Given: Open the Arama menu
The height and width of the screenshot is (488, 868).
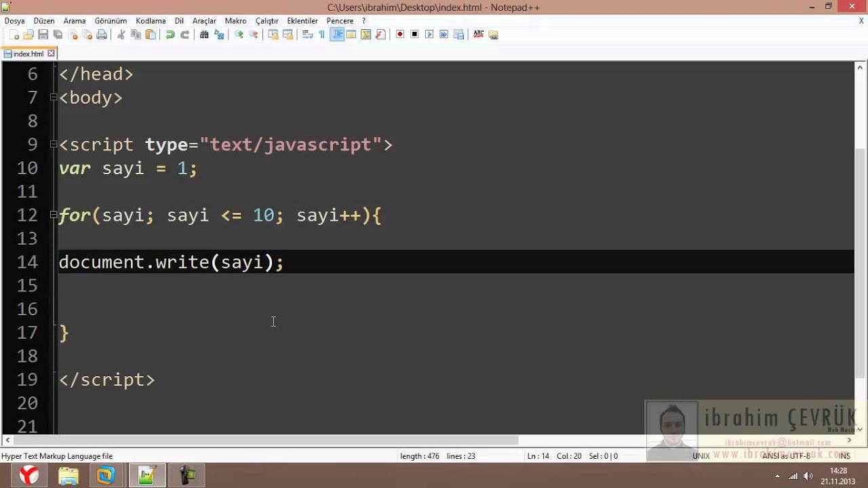Looking at the screenshot, I should pyautogui.click(x=75, y=21).
